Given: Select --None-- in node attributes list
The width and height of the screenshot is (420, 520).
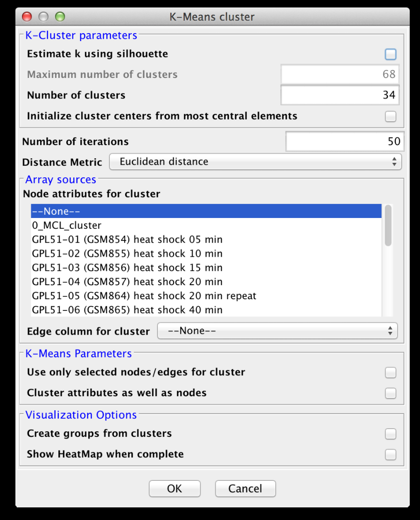Looking at the screenshot, I should coord(205,211).
